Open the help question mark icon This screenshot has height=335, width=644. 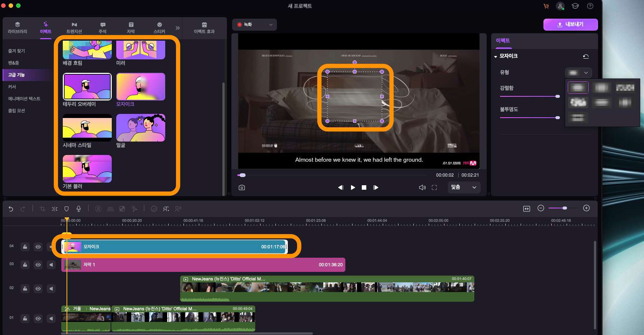(x=590, y=6)
